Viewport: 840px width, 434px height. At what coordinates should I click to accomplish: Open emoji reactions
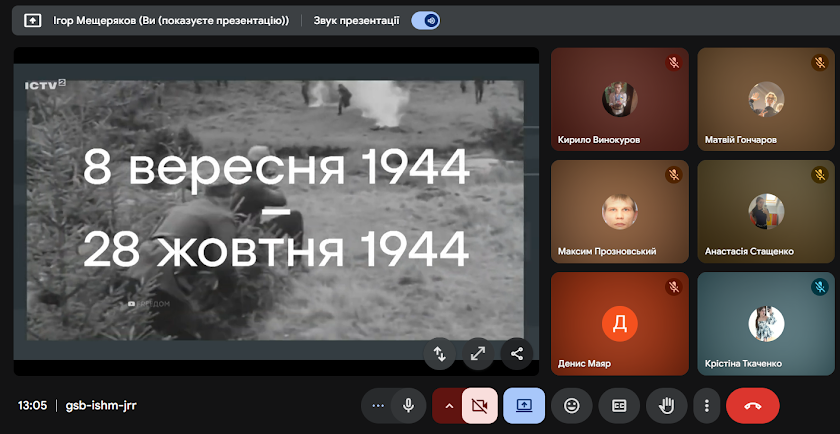tap(572, 405)
